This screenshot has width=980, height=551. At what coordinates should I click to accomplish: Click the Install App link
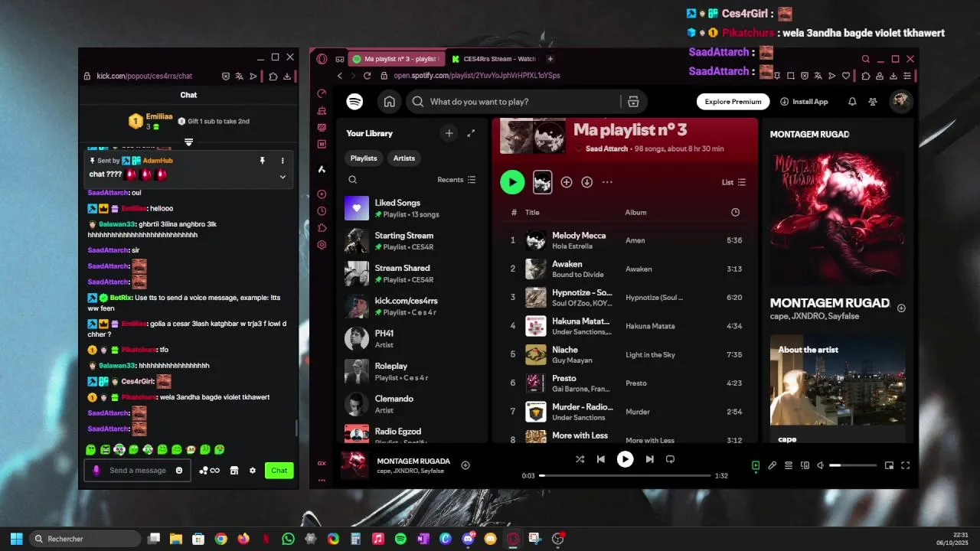point(804,102)
